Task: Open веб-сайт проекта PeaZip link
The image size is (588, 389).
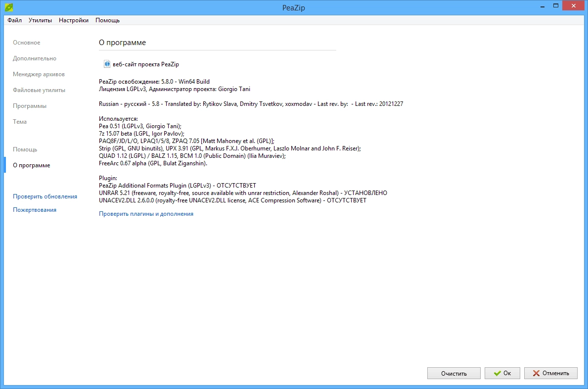Action: click(x=146, y=64)
